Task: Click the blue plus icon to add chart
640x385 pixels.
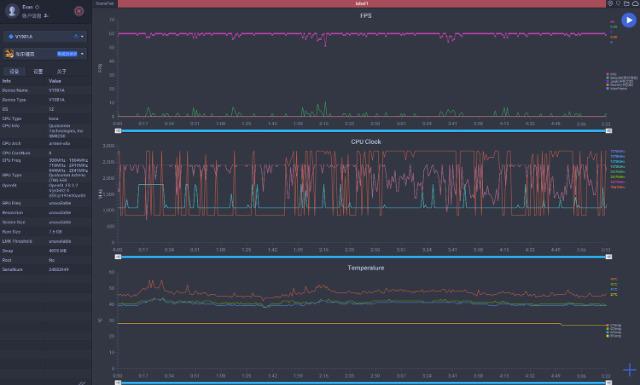Action: [x=630, y=370]
